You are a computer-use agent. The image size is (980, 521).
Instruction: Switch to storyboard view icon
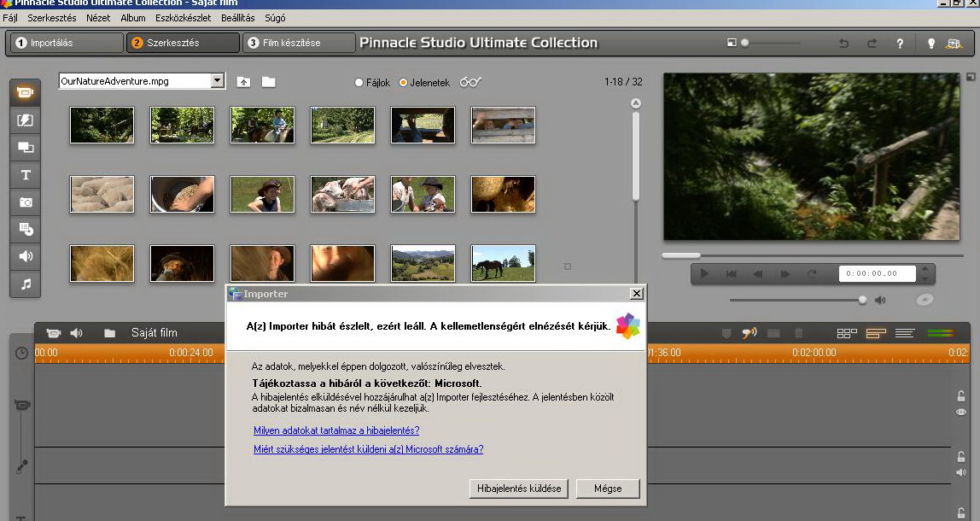tap(847, 333)
